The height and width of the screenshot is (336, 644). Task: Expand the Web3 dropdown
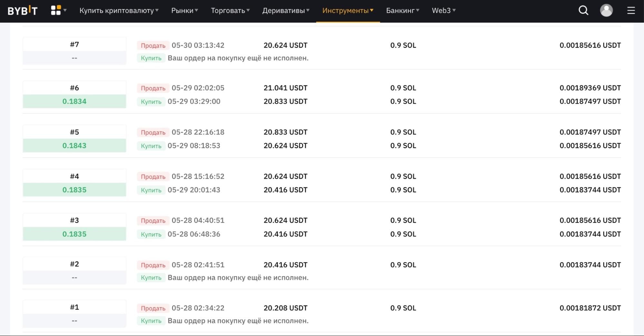444,11
